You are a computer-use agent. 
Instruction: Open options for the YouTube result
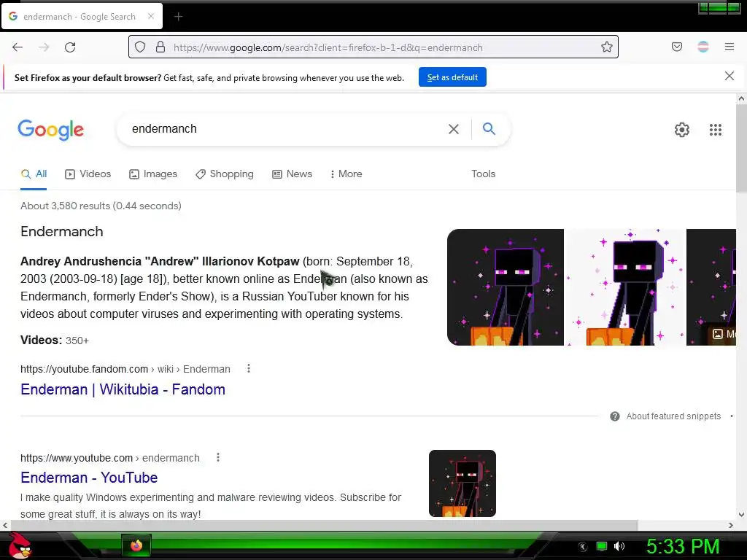coord(217,458)
